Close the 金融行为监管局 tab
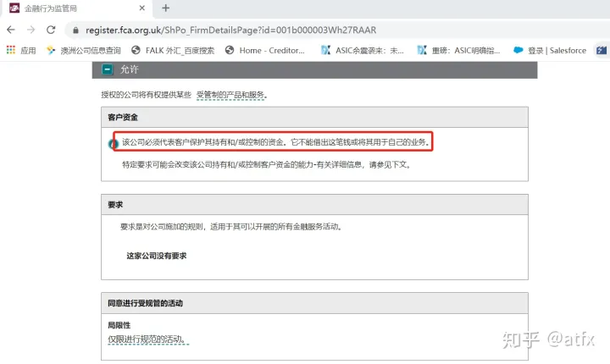 click(139, 8)
